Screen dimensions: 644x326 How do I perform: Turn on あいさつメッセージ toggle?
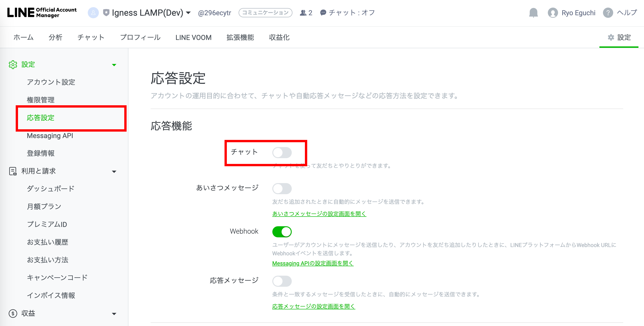(x=282, y=188)
